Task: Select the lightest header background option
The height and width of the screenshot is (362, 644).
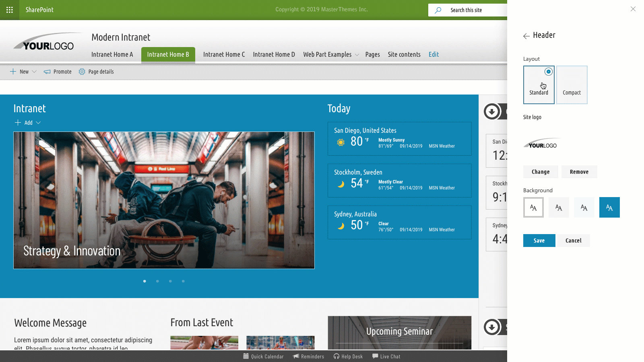Action: tap(533, 207)
